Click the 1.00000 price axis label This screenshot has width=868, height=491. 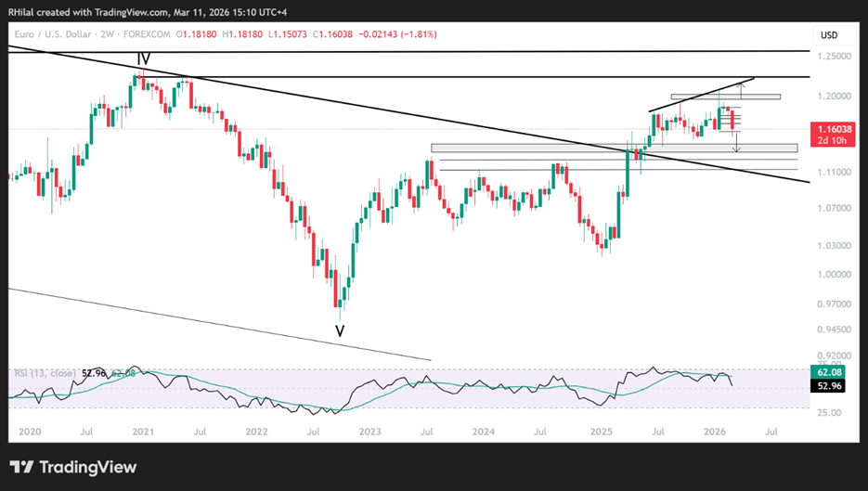(x=835, y=275)
